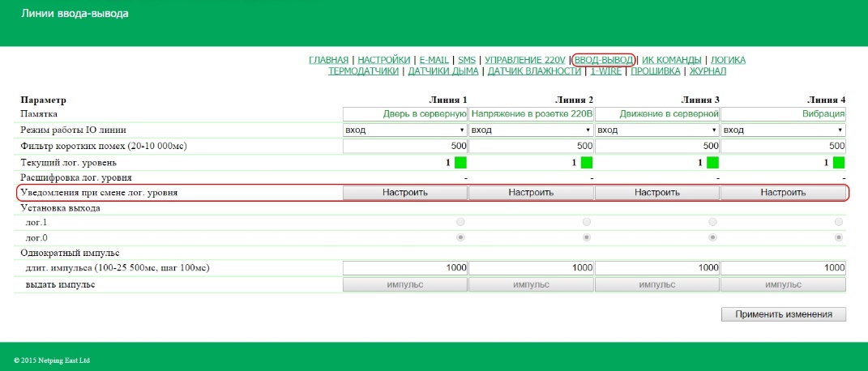Select лог.1 radio button for Line 1
Viewport: 868px width, 371px height.
(x=460, y=221)
